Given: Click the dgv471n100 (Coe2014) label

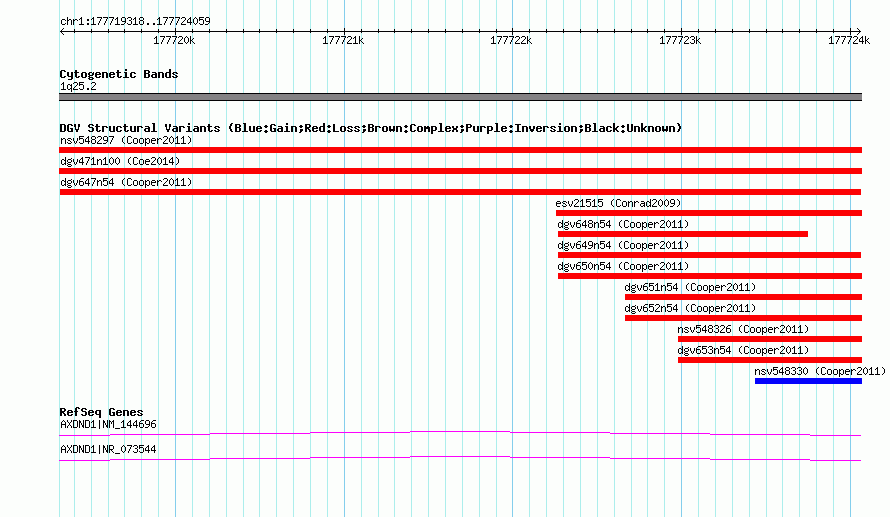Looking at the screenshot, I should (120, 161).
